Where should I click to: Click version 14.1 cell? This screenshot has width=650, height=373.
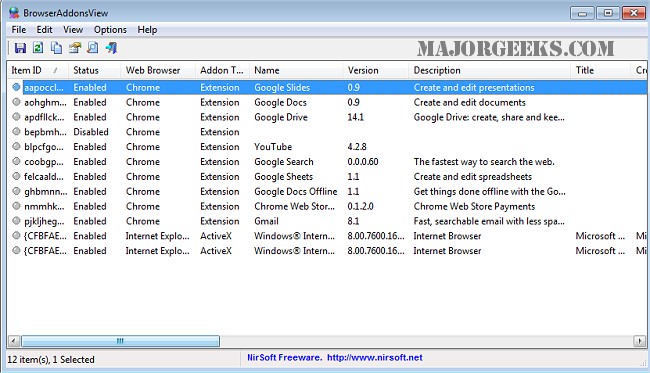[355, 117]
